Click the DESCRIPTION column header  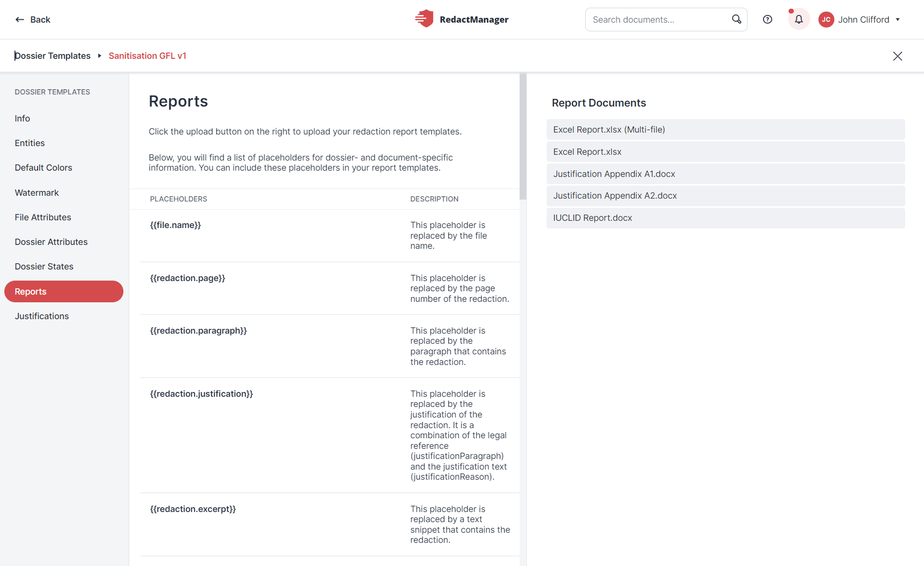pos(434,199)
